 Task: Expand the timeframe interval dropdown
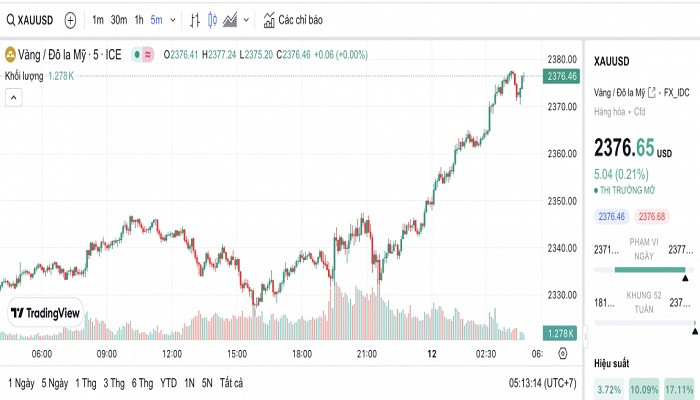point(173,20)
